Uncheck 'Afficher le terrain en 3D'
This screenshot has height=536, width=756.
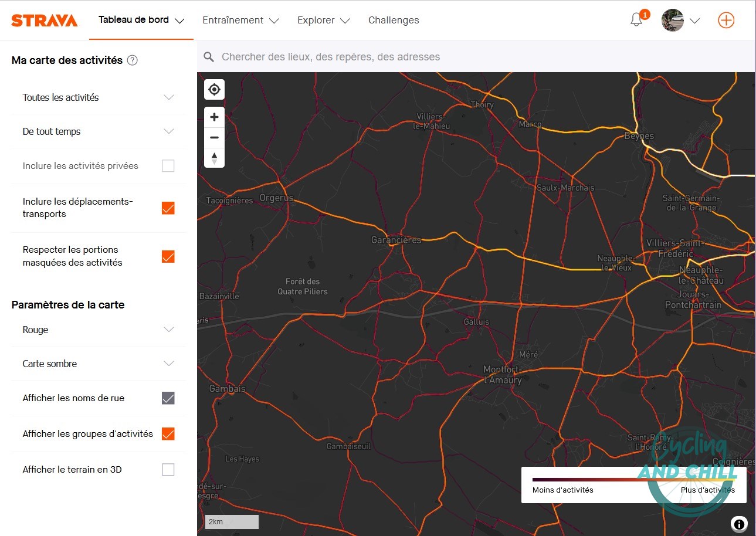tap(168, 469)
